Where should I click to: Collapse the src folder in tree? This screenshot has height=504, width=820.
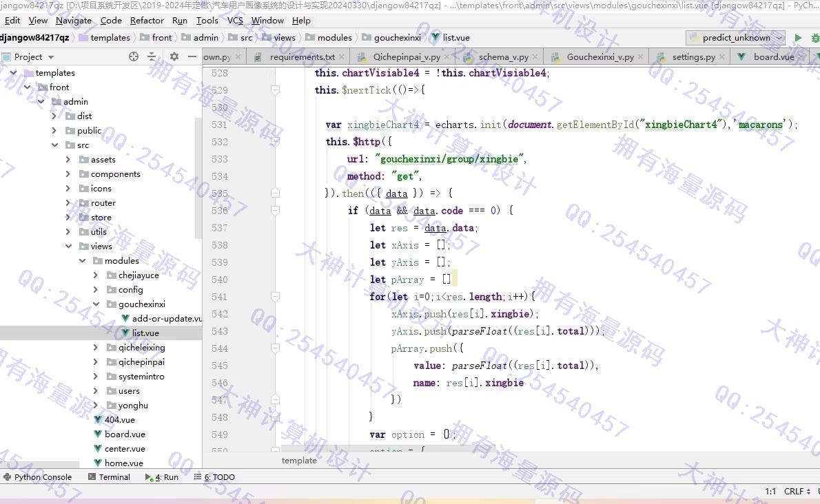pos(54,145)
